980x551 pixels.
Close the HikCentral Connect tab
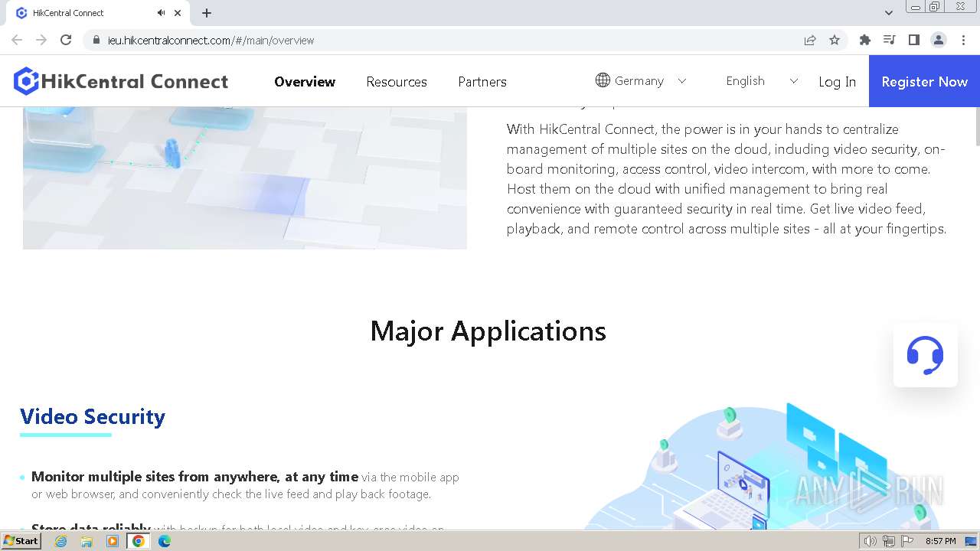click(178, 13)
